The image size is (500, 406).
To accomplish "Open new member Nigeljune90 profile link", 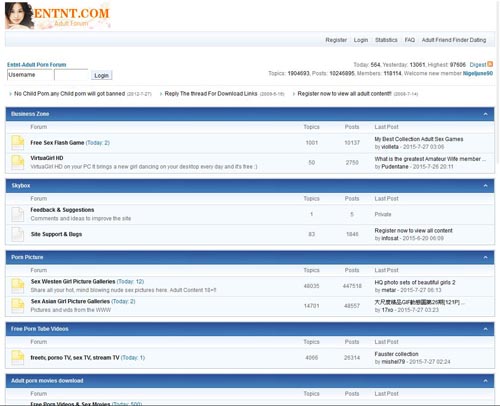I will (x=478, y=73).
